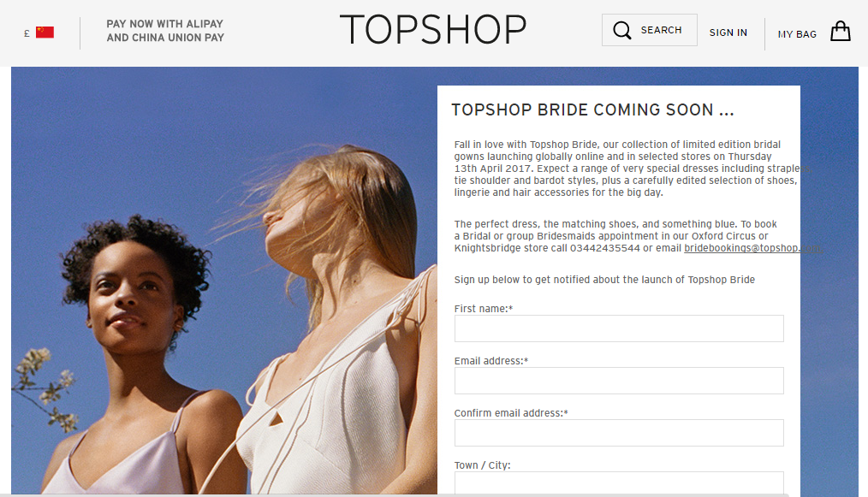Click the pound currency symbol
868x497 pixels.
(x=27, y=33)
